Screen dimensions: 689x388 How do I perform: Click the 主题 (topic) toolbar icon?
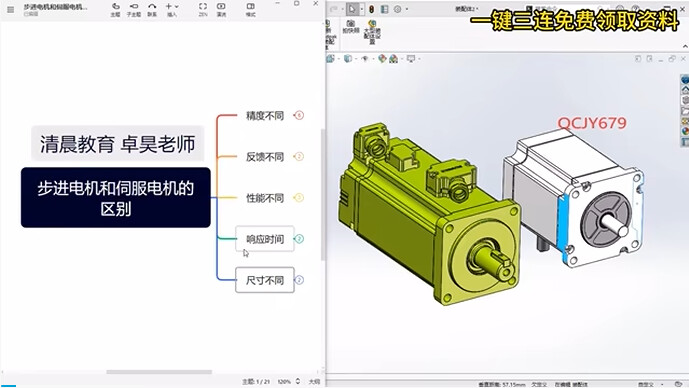(x=116, y=9)
